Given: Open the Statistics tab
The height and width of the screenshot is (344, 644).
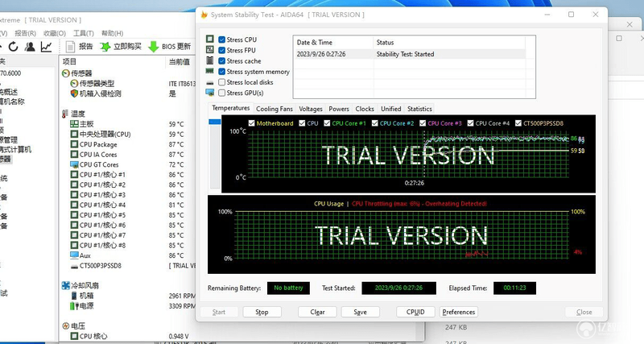Looking at the screenshot, I should coord(419,109).
